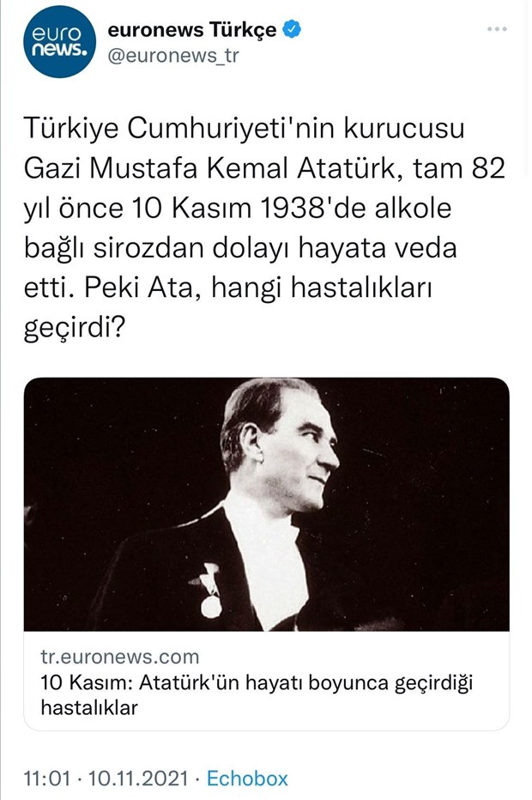Click the blue verified badge
Image resolution: width=532 pixels, height=800 pixels.
293,30
